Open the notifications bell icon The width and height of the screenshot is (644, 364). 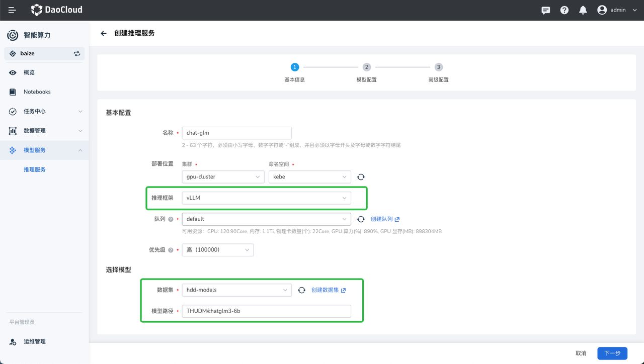583,10
